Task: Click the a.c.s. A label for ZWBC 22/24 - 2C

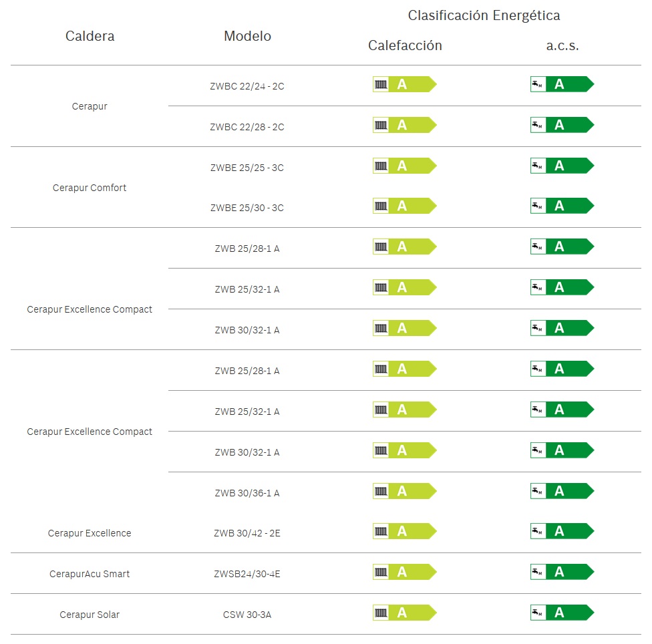Action: click(x=562, y=84)
